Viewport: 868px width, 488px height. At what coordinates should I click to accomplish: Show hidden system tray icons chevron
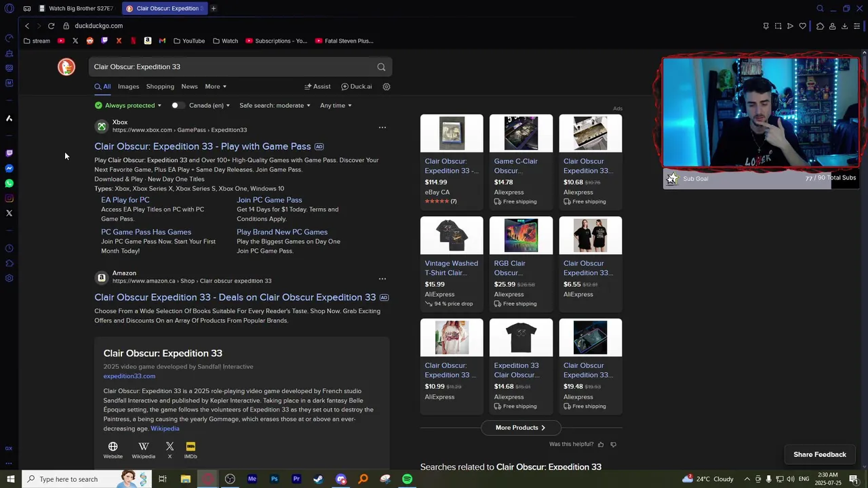(x=747, y=479)
